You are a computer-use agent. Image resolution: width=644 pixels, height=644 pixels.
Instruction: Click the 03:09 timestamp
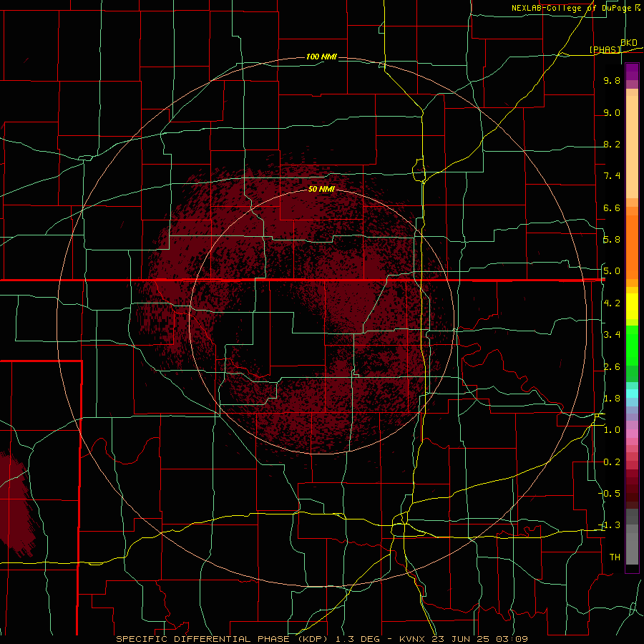click(512, 639)
